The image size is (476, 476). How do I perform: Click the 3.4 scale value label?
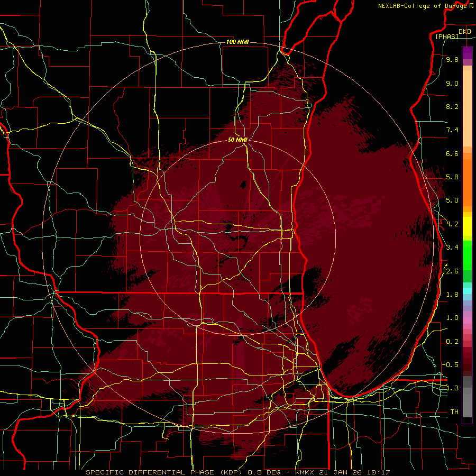[452, 248]
